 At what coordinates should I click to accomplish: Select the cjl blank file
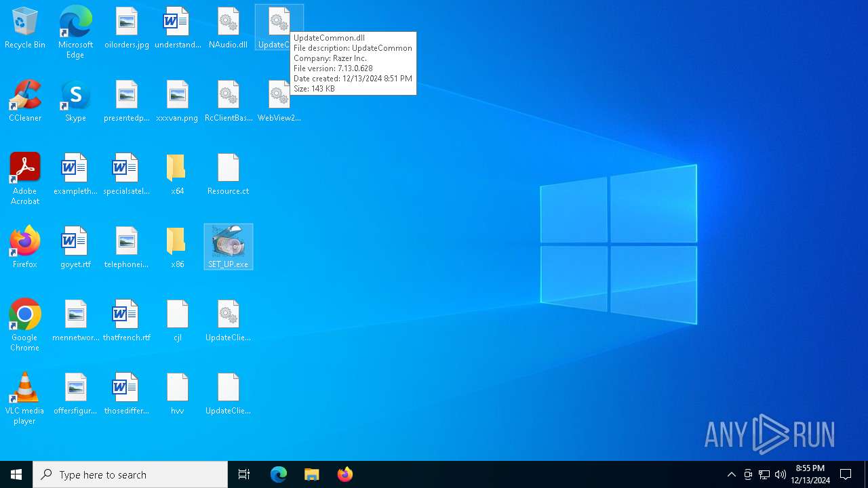(178, 321)
